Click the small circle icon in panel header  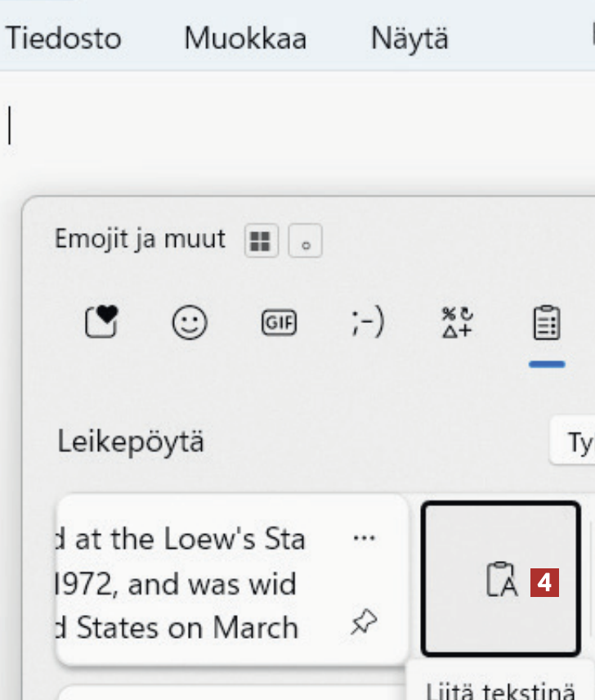pyautogui.click(x=306, y=241)
